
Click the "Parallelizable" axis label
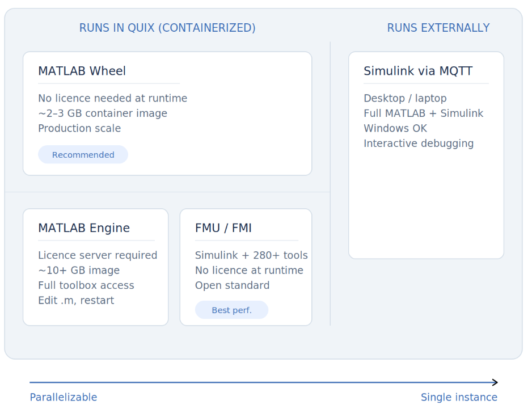tap(64, 397)
